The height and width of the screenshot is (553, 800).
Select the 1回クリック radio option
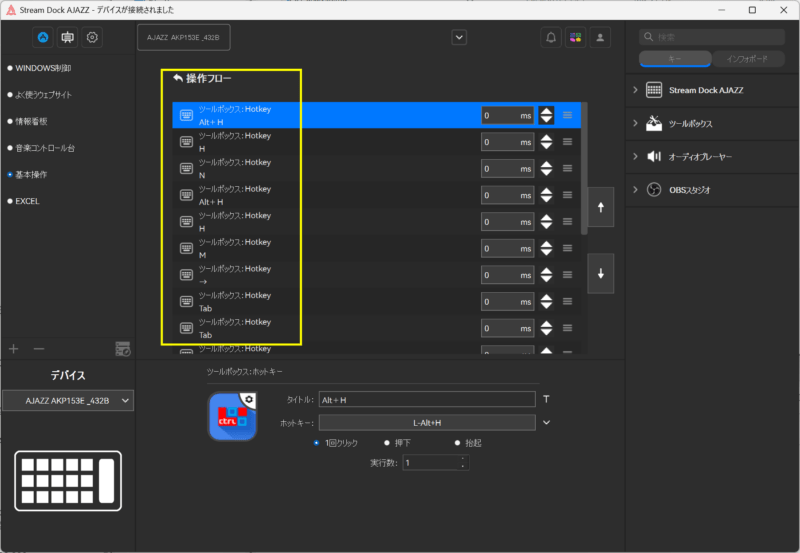click(x=336, y=443)
